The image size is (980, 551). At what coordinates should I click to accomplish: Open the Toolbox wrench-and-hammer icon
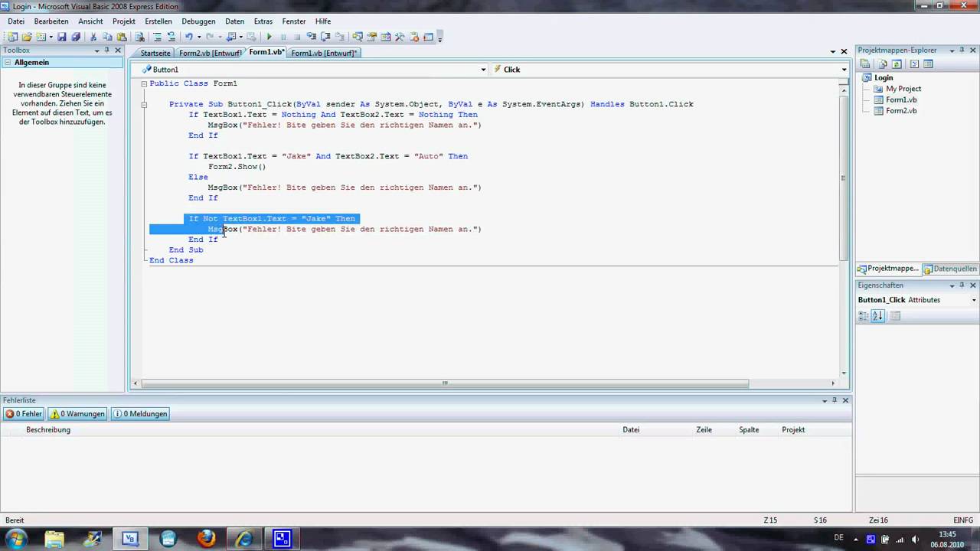[x=400, y=37]
